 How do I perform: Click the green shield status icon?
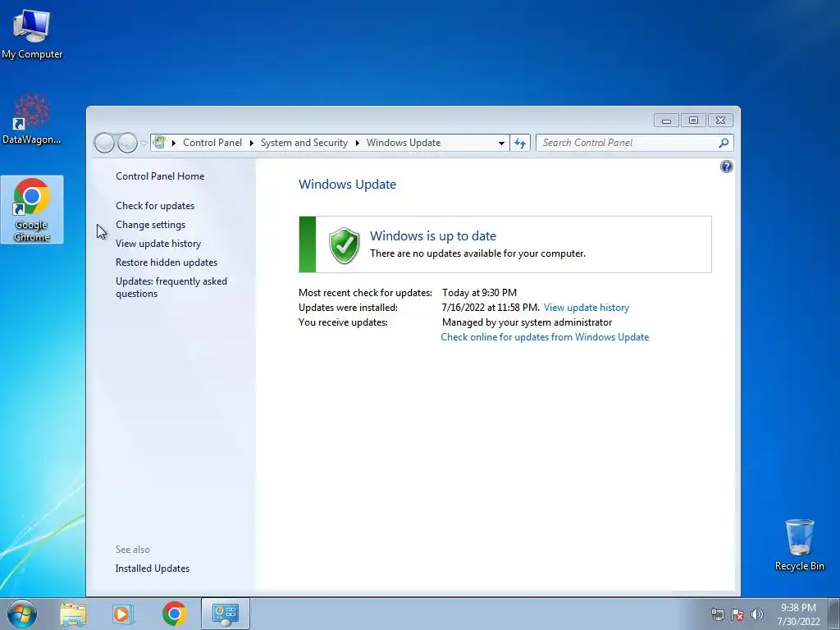click(344, 245)
